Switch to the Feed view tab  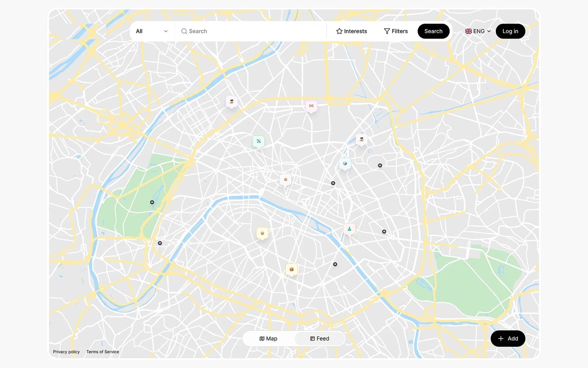pos(320,339)
